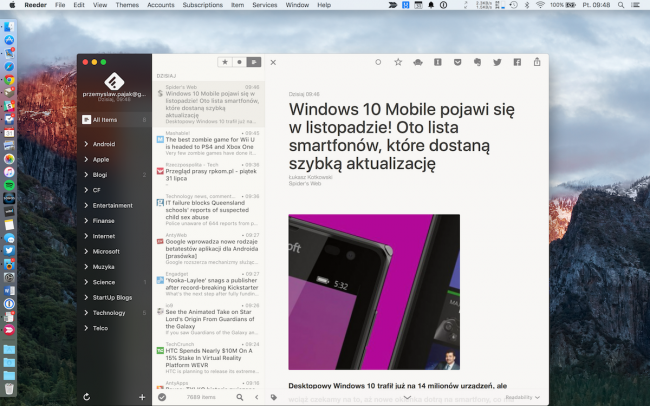Open the zombie game for Wii U article
Image resolution: width=650 pixels, height=406 pixels.
[x=209, y=143]
